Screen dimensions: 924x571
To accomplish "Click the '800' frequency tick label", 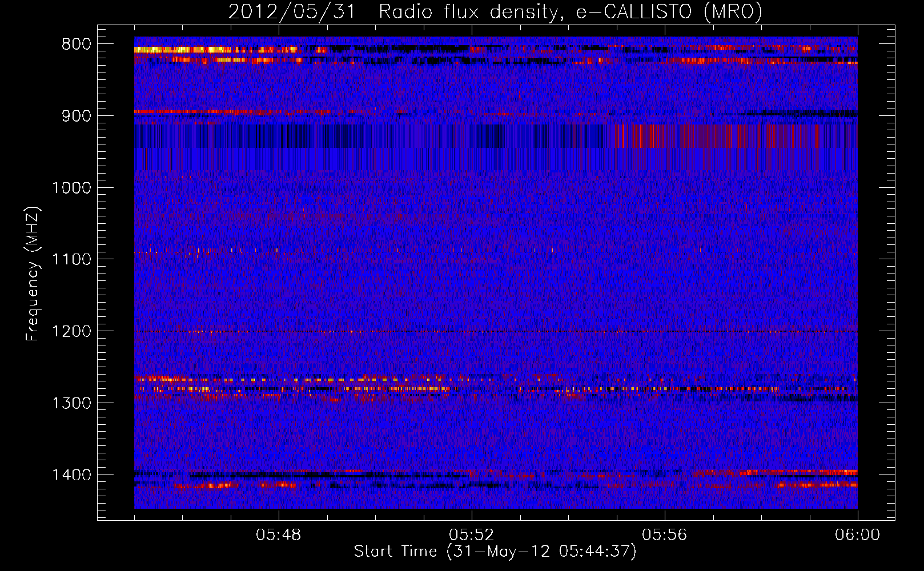I will pos(77,45).
